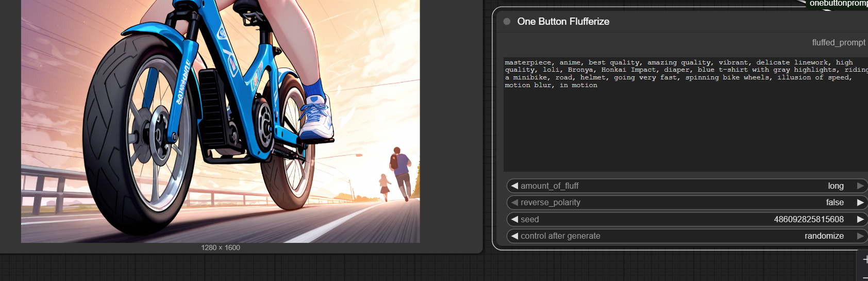Previous option for control after generate

pyautogui.click(x=514, y=236)
